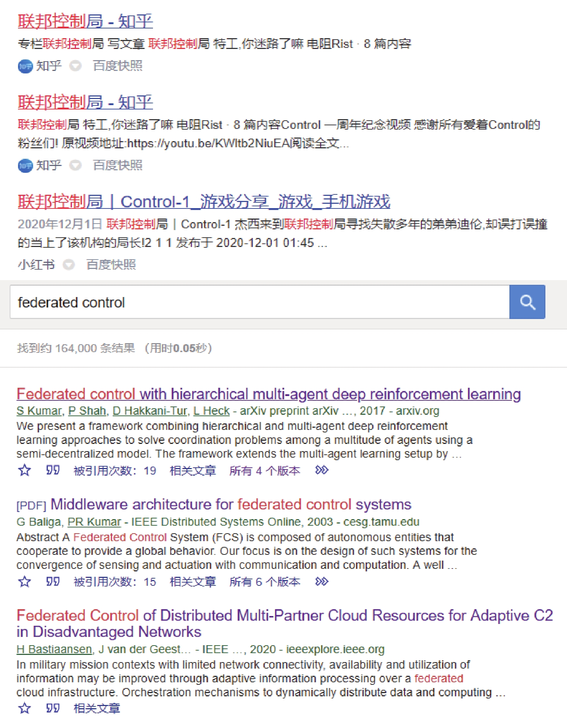
Task: Expand more options arrows for the arXiv paper
Action: [x=322, y=470]
